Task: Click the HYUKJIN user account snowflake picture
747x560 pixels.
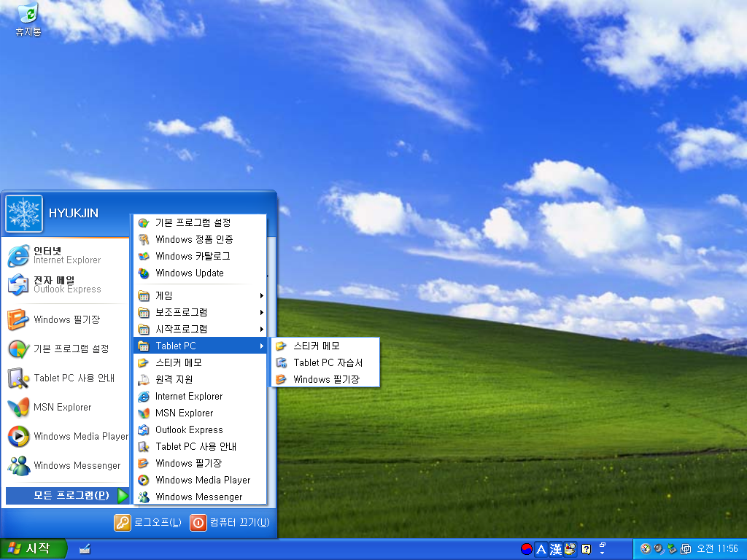Action: (24, 214)
